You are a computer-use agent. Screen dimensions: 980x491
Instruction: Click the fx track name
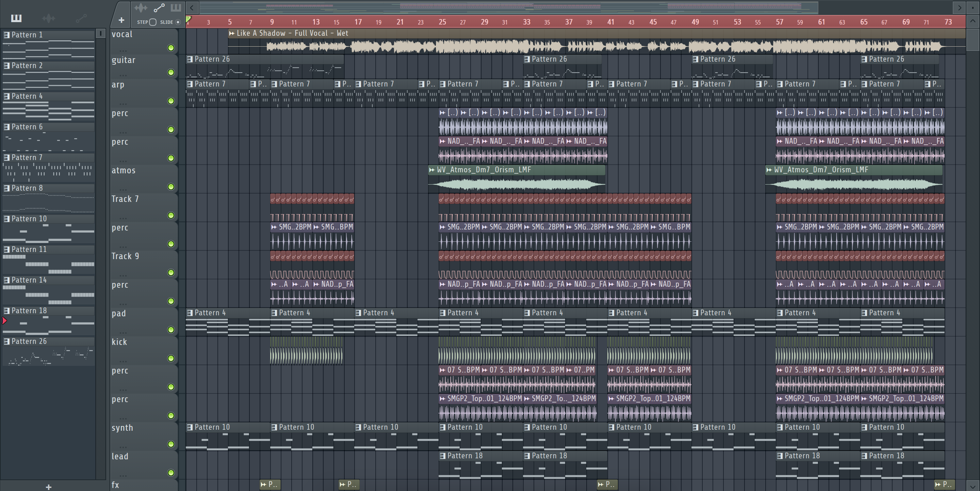click(115, 485)
